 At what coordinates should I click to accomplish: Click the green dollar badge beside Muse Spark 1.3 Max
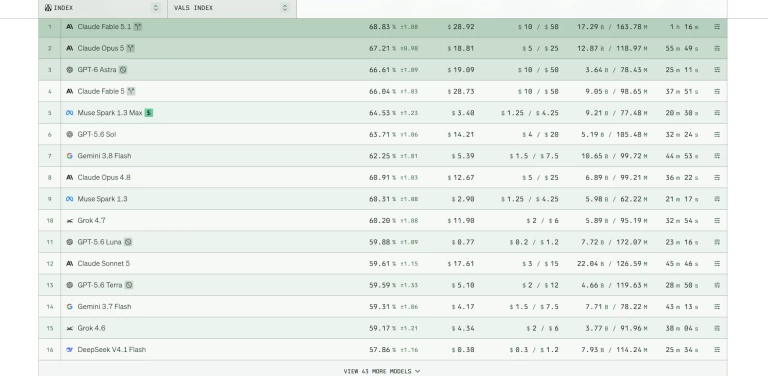pos(149,113)
